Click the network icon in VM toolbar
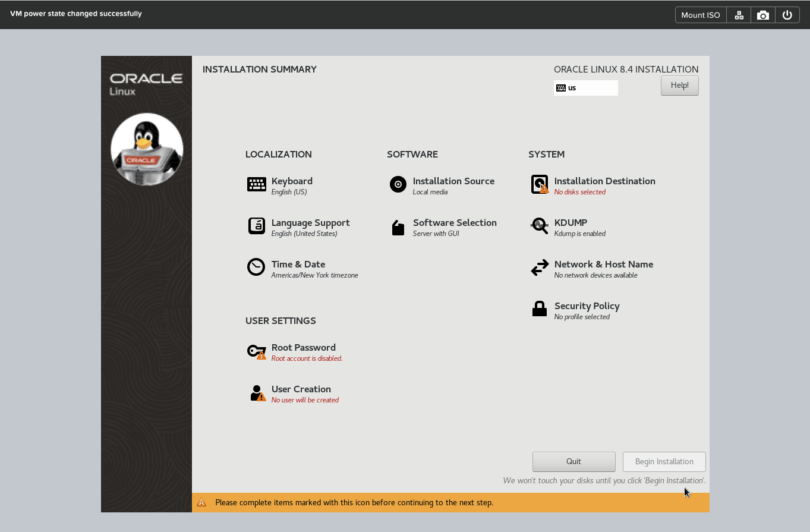 click(739, 15)
